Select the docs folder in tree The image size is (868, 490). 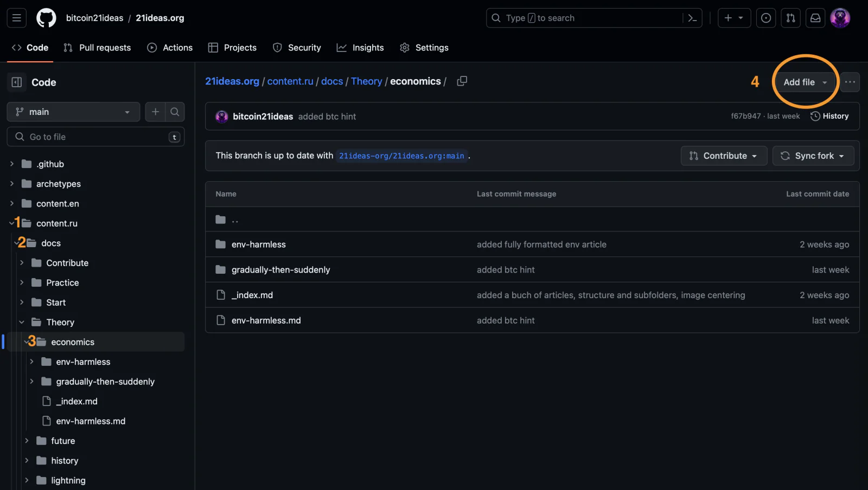coord(51,243)
